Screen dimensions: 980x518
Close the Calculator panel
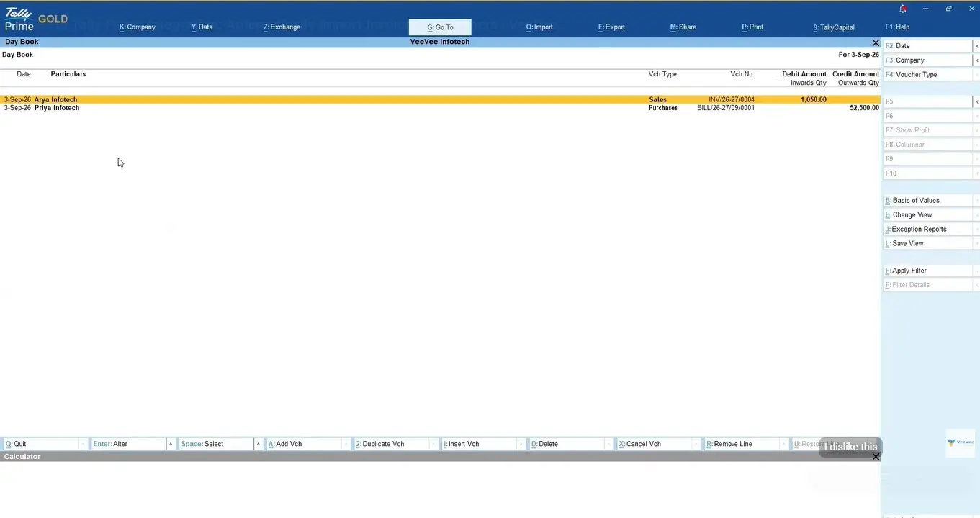pyautogui.click(x=876, y=457)
